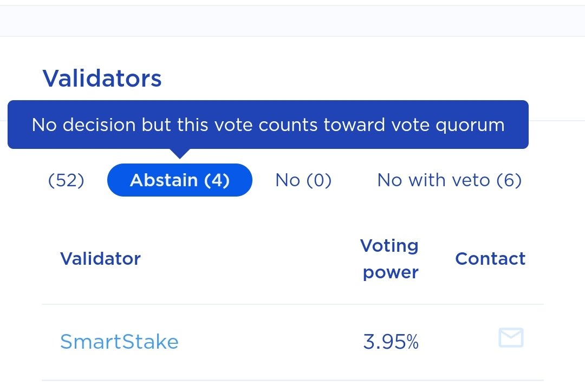
Task: Click the light gray bar at the top
Action: click(292, 21)
